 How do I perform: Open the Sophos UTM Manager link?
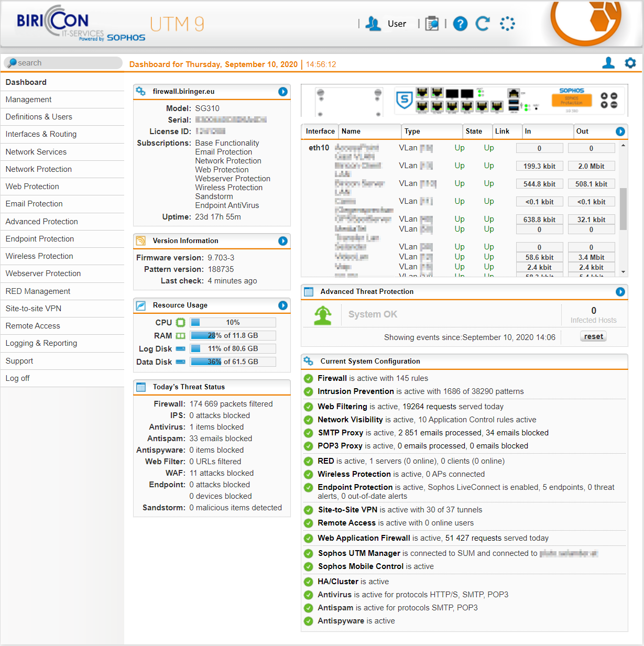point(359,553)
